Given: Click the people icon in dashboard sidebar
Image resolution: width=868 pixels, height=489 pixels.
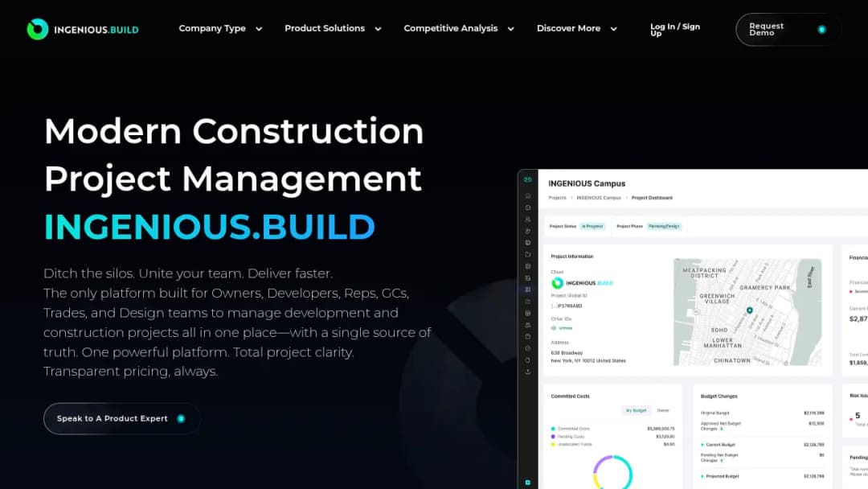Looking at the screenshot, I should 527,220.
